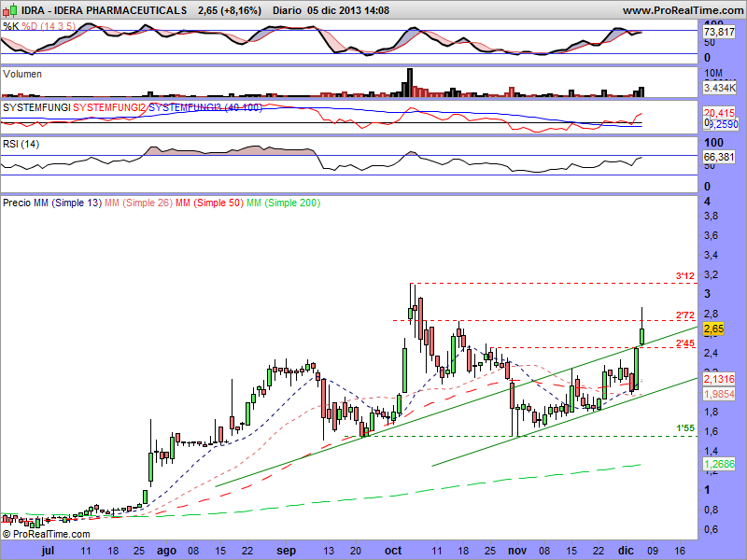This screenshot has height=560, width=747.
Task: Select the Volumen panel label
Action: point(21,74)
